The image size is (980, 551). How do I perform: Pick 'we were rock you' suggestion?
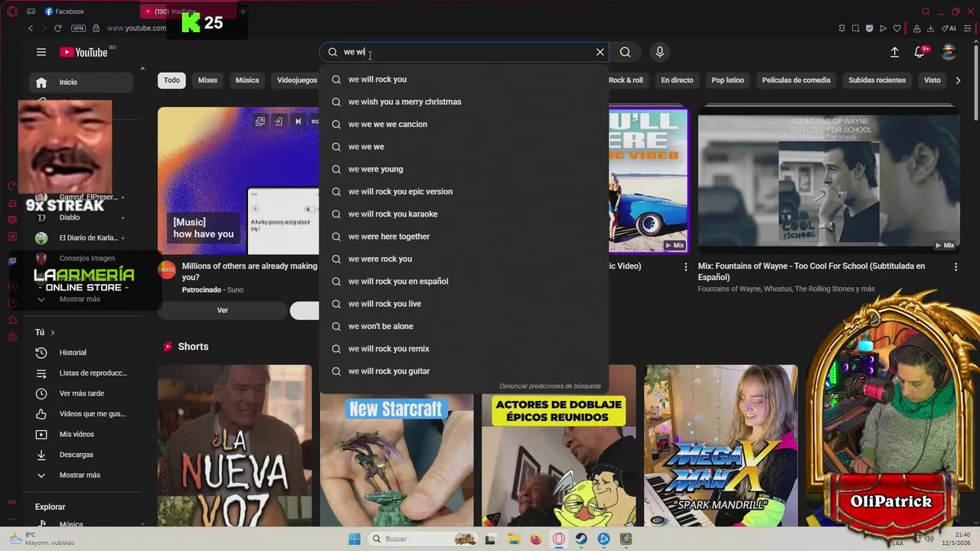pos(464,259)
